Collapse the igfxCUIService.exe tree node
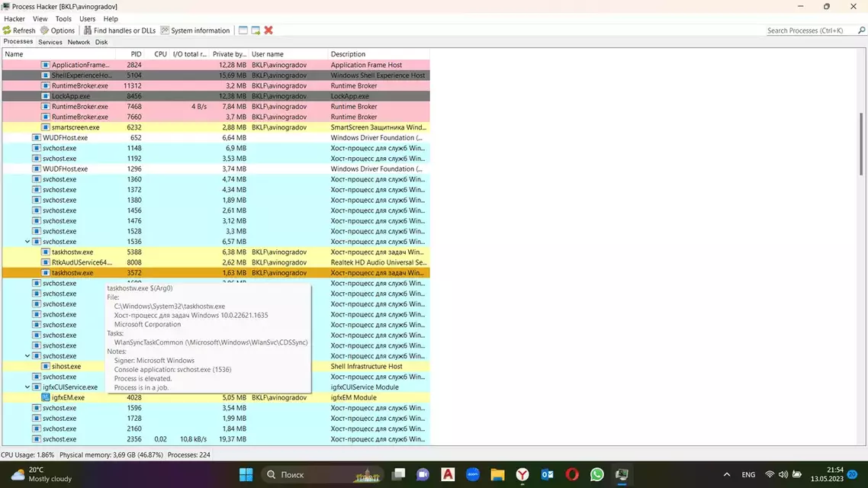The width and height of the screenshot is (868, 488). [27, 387]
